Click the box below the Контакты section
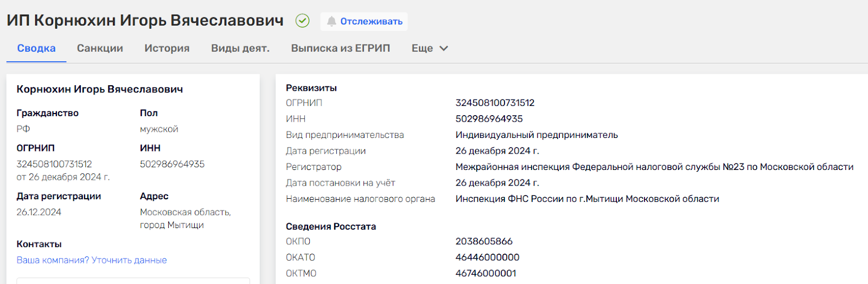 pyautogui.click(x=133, y=281)
